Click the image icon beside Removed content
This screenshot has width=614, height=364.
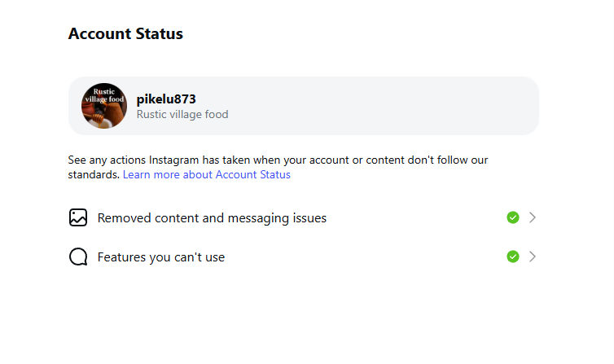coord(78,217)
